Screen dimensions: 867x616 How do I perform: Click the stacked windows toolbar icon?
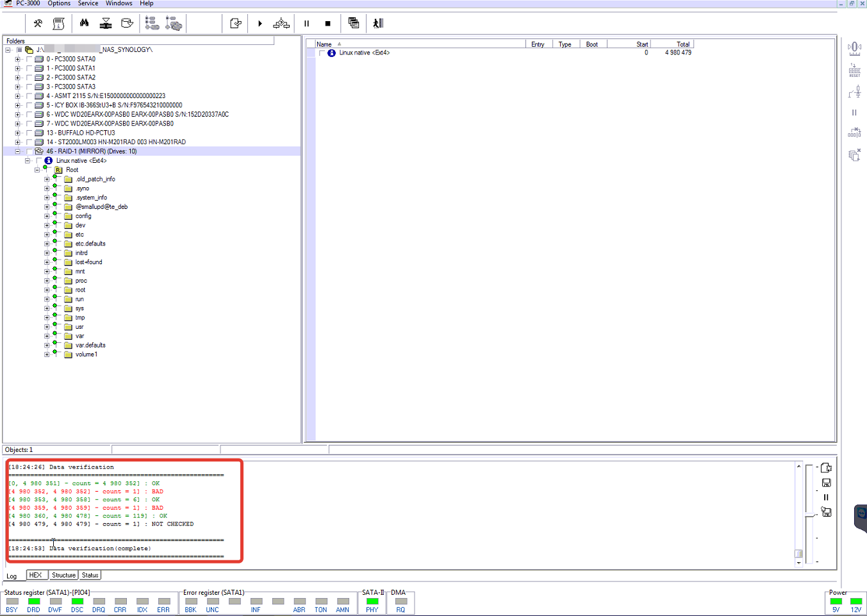coord(353,23)
